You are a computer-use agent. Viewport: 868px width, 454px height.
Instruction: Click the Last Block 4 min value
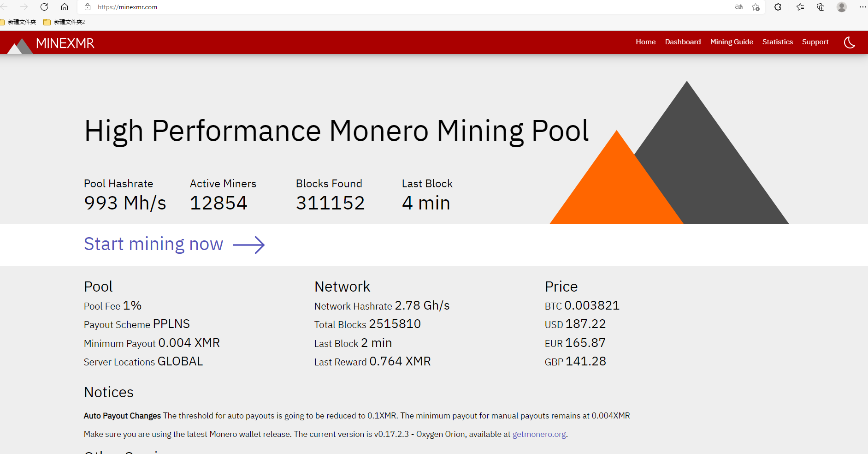(x=426, y=203)
